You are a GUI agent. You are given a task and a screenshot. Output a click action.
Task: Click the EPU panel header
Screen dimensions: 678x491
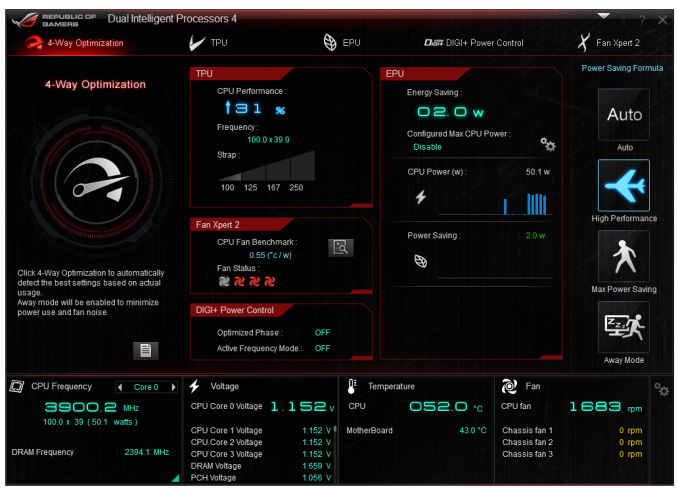click(x=424, y=73)
